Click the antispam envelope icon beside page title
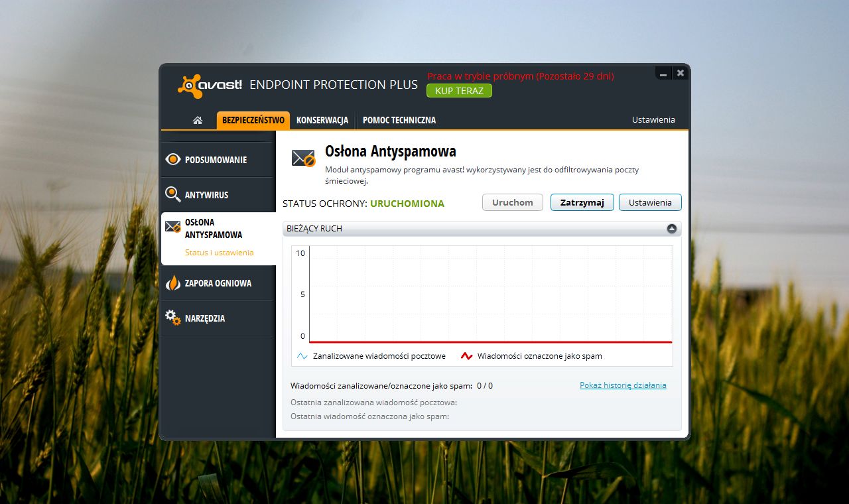The image size is (849, 504). point(304,158)
